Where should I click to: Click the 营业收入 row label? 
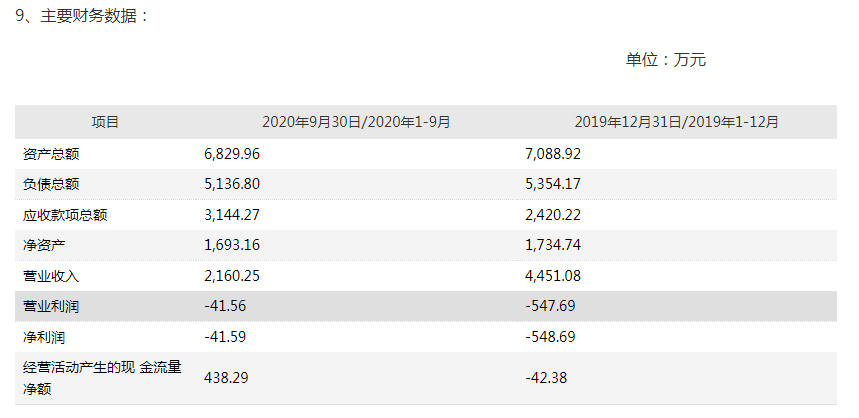[x=51, y=275]
